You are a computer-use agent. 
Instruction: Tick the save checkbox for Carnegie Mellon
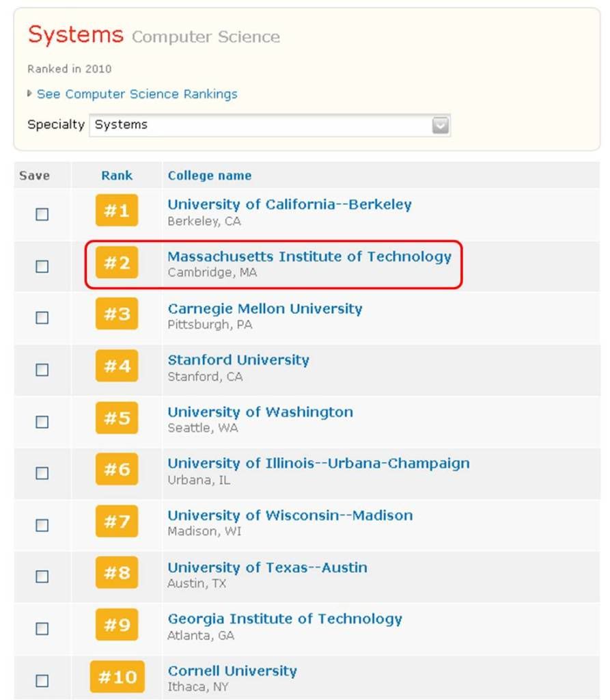point(42,318)
